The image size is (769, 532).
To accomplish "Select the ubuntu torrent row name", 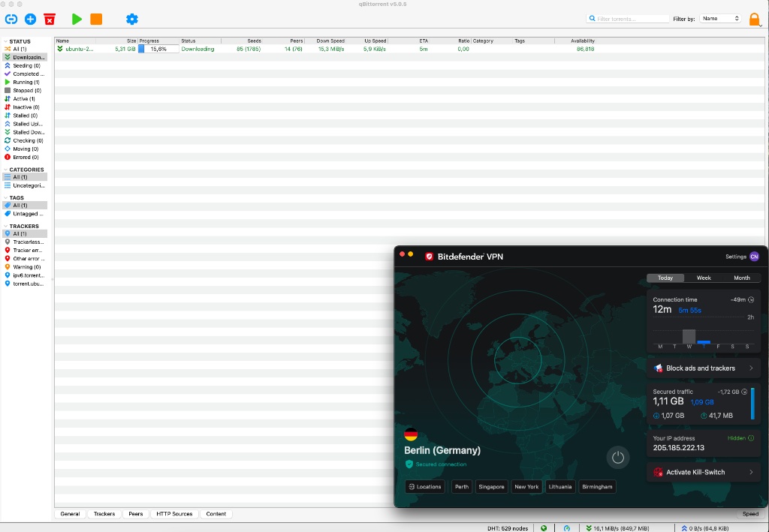I will pyautogui.click(x=80, y=49).
